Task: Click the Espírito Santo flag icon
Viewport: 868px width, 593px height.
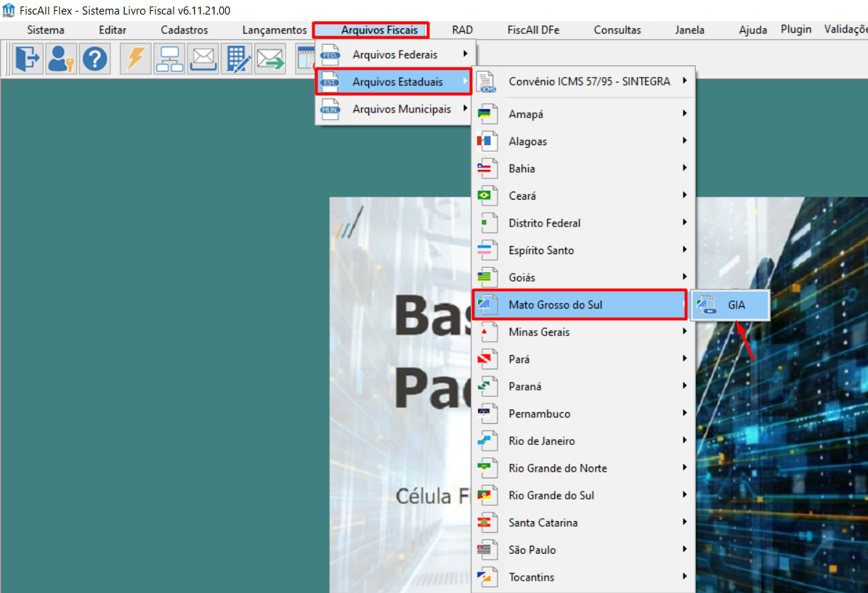Action: point(487,250)
